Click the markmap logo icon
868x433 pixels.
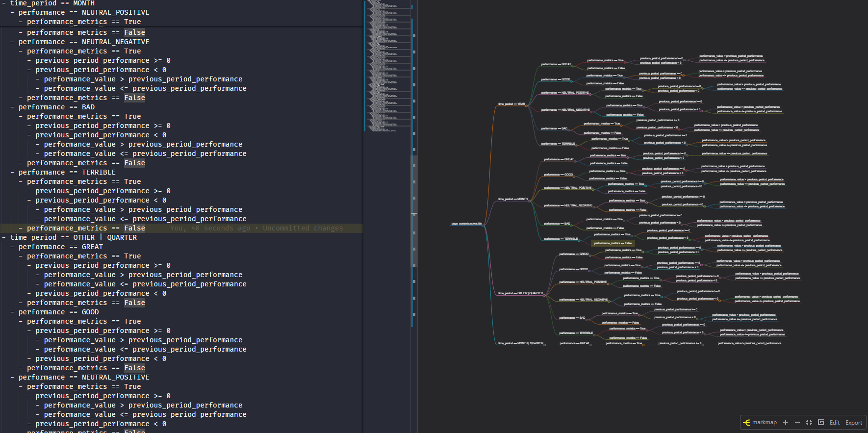pyautogui.click(x=747, y=423)
